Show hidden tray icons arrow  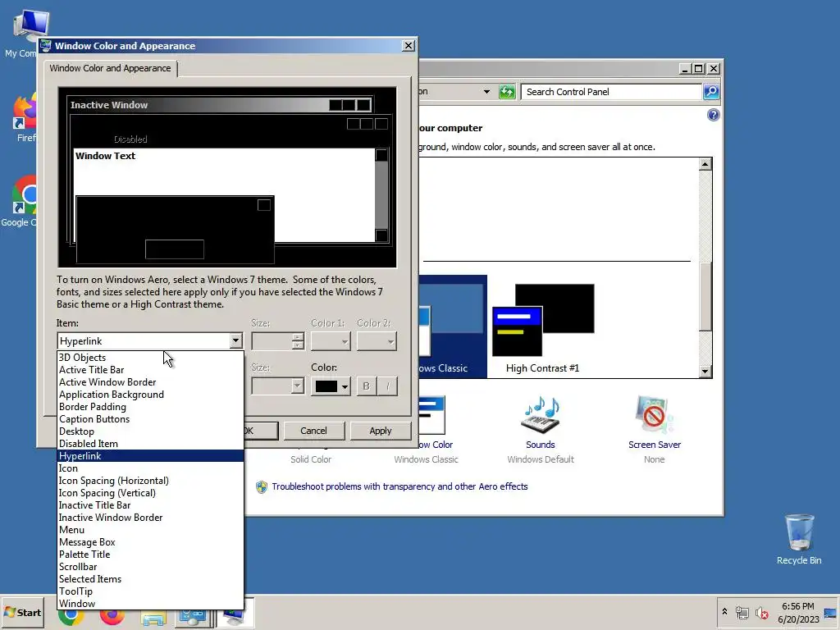tap(725, 612)
